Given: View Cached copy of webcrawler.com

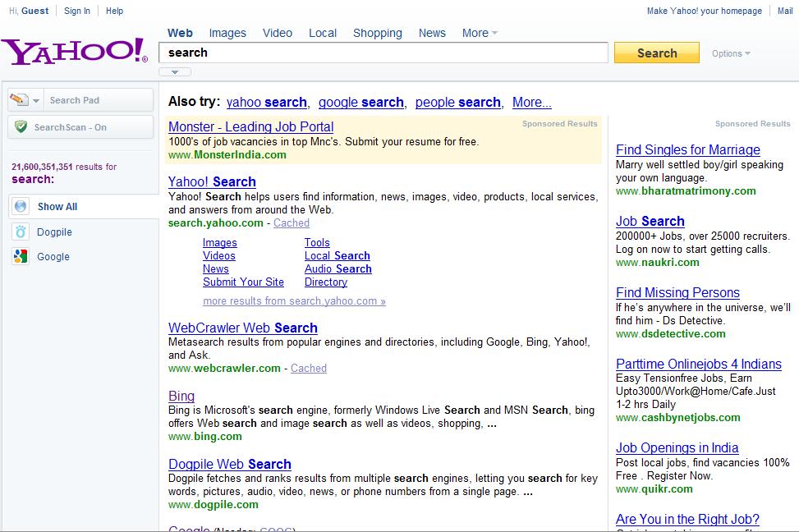Looking at the screenshot, I should pos(308,368).
